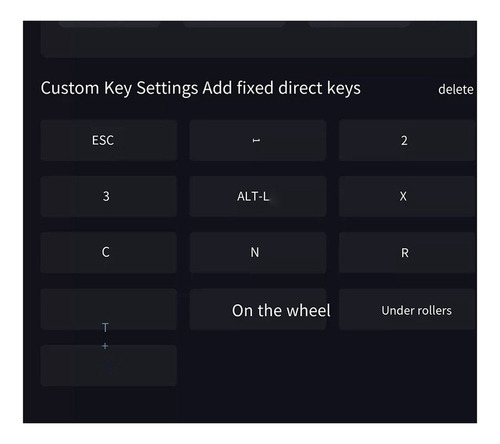Click the Custom Key Settings heading
The height and width of the screenshot is (444, 500).
coord(119,88)
